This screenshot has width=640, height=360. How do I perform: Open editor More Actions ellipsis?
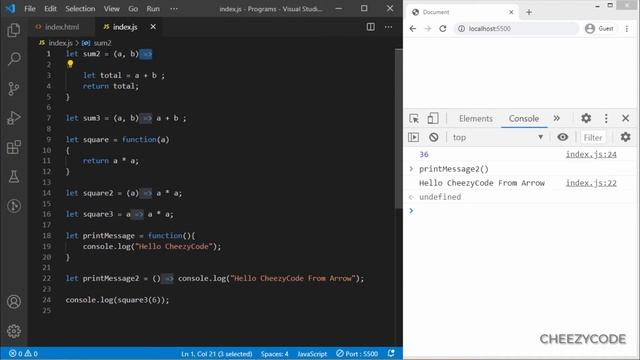click(388, 27)
